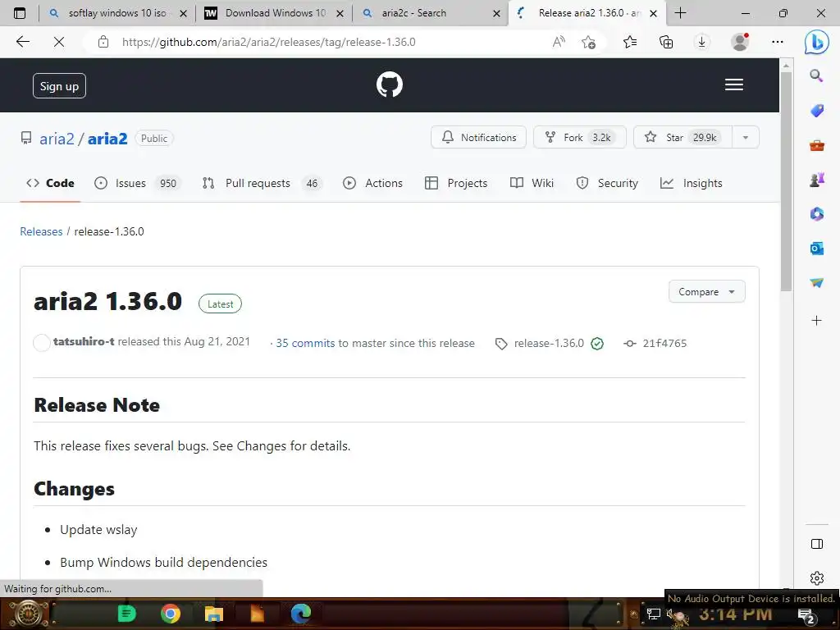Open the Insights tab
The image size is (840, 630).
tap(691, 183)
